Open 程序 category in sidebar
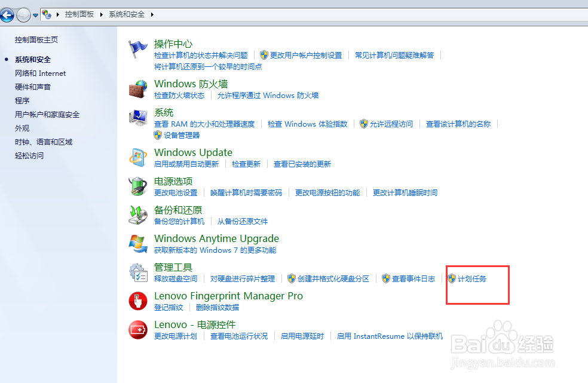Viewport: 588px width, 383px height. 22,100
